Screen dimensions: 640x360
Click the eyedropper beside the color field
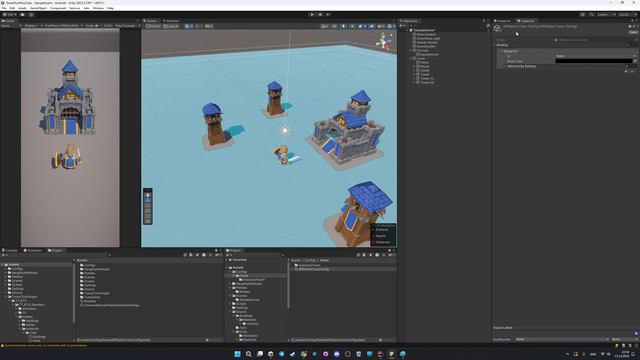coord(635,61)
